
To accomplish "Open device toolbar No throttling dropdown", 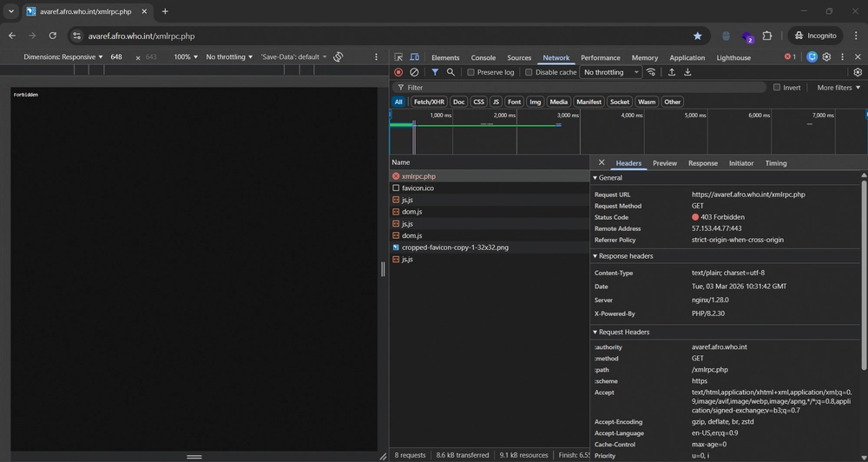I will [x=229, y=56].
